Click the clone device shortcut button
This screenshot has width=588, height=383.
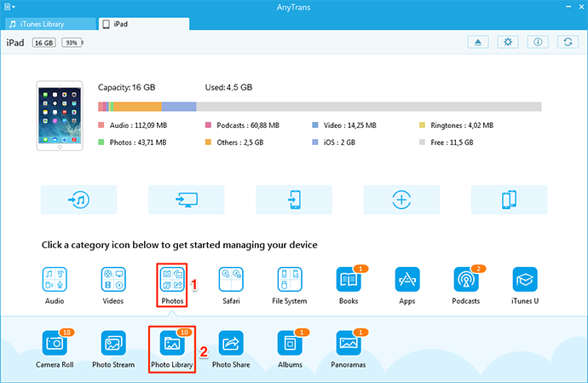[x=510, y=200]
